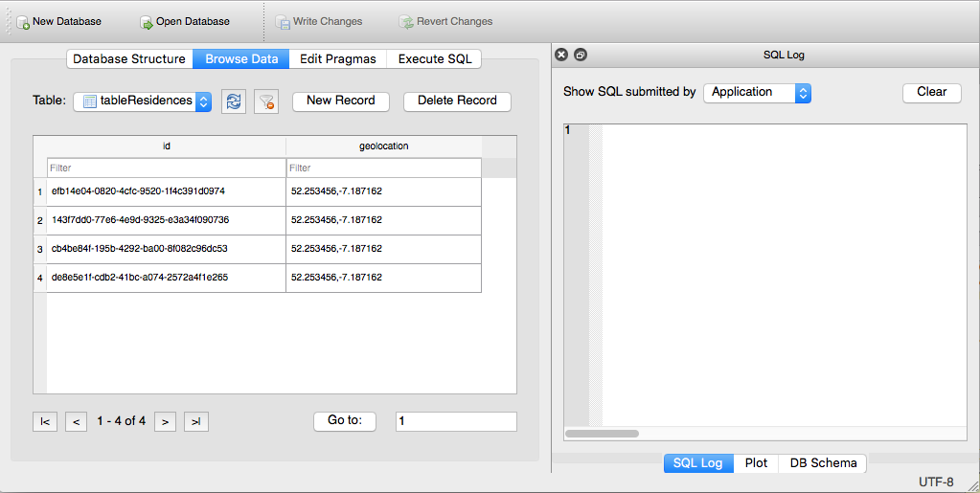Click the Revert Changes toolbar icon
The image size is (980, 493).
(x=406, y=22)
